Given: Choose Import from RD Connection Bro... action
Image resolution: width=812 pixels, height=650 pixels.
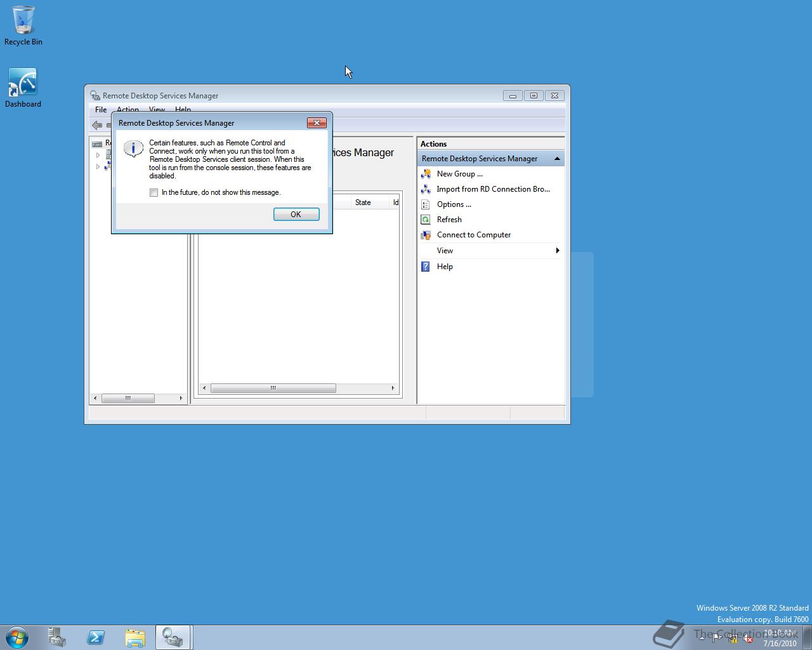Looking at the screenshot, I should point(493,189).
